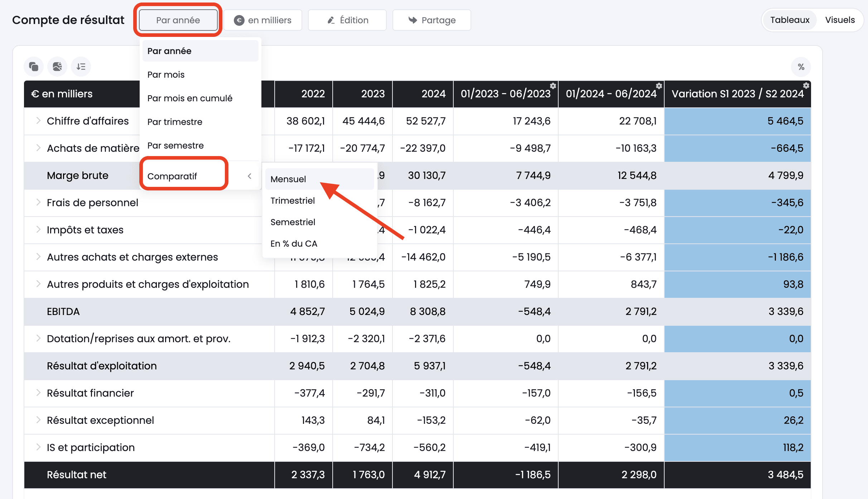Click the en milliers unit button
Viewport: 868px width, 499px height.
point(263,20)
